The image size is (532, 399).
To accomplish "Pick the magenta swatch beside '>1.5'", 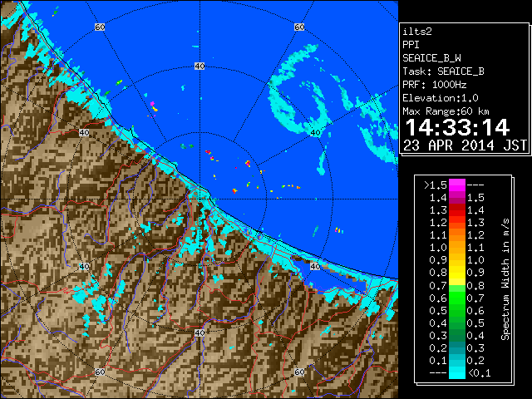I will click(x=457, y=185).
